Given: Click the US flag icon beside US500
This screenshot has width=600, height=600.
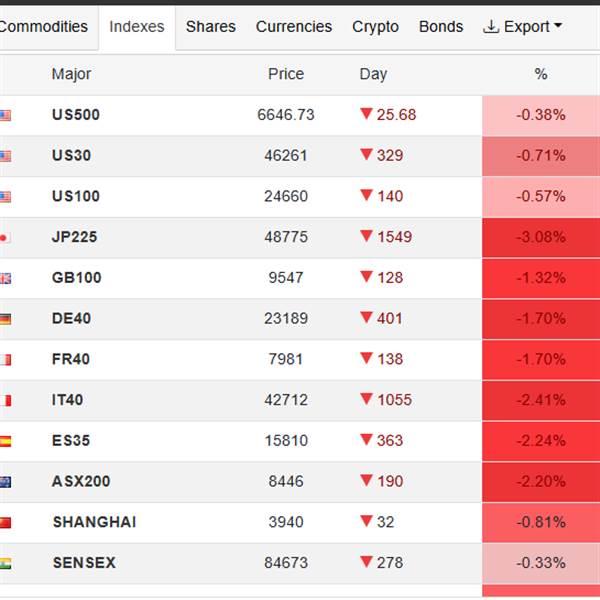Looking at the screenshot, I should (x=5, y=115).
